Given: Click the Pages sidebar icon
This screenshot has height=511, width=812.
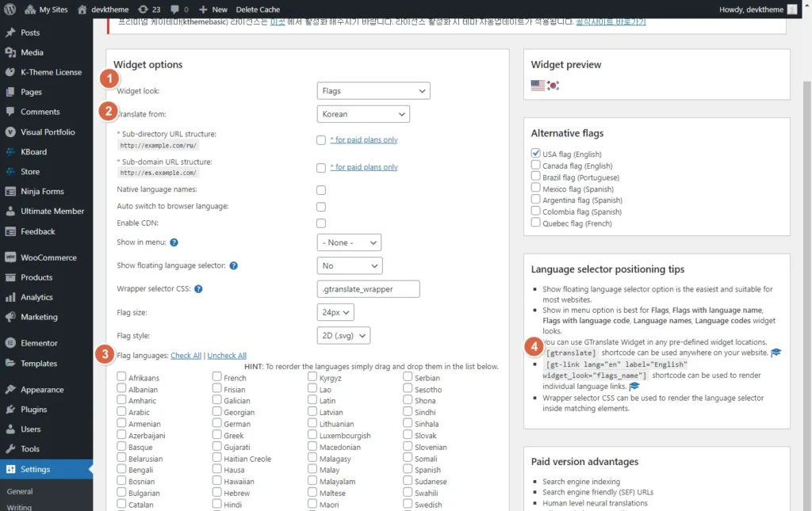Looking at the screenshot, I should [10, 92].
